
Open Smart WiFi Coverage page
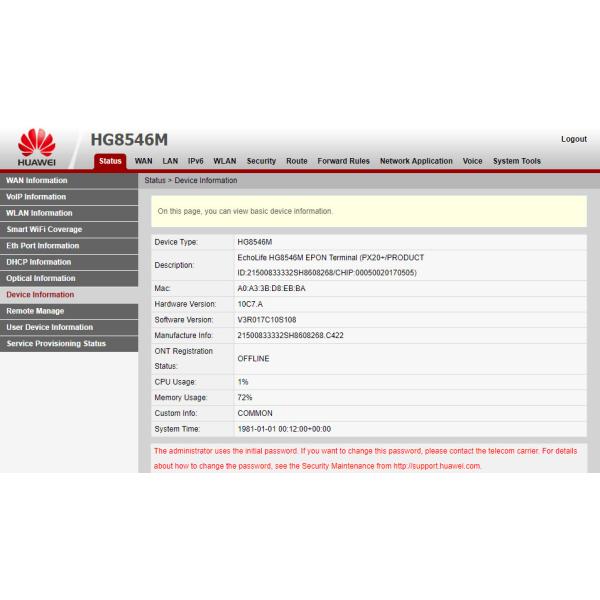[x=69, y=229]
